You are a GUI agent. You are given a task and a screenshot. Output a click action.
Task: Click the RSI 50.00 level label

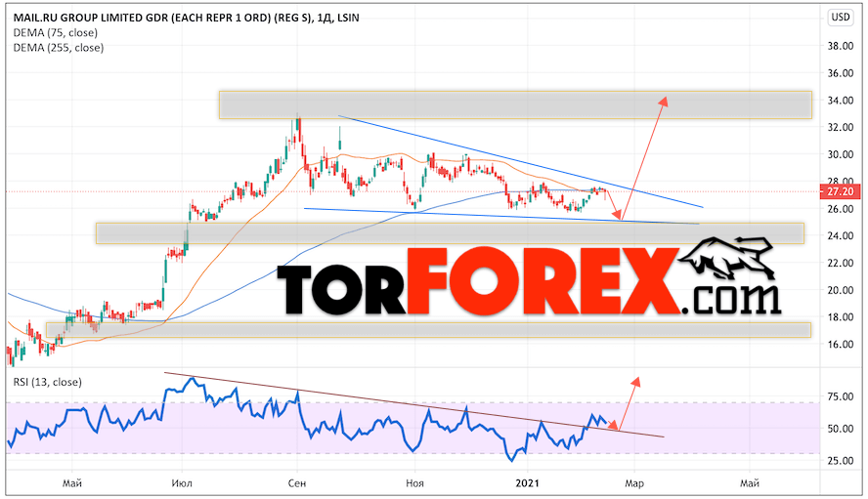coord(840,429)
